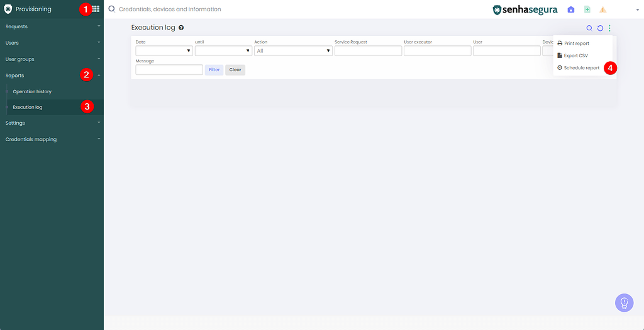Click the green new document icon
Screen dimensions: 644x330
pos(587,9)
